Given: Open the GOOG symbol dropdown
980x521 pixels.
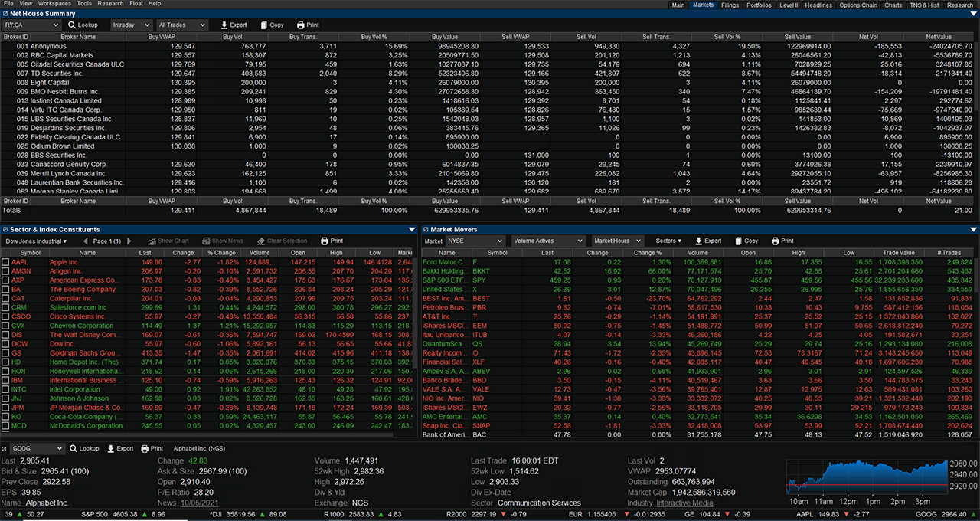Looking at the screenshot, I should pos(38,448).
